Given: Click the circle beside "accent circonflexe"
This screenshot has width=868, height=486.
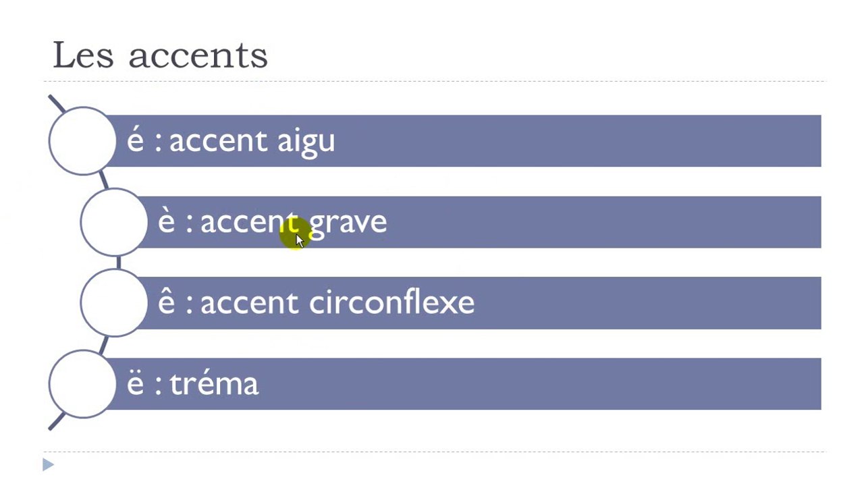Looking at the screenshot, I should 113,303.
